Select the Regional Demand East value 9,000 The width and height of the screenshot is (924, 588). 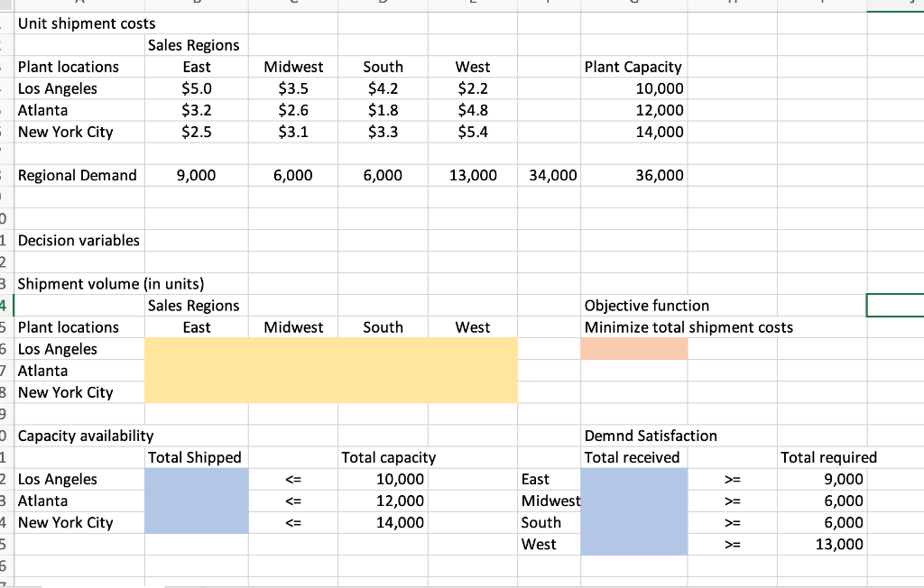click(x=196, y=176)
